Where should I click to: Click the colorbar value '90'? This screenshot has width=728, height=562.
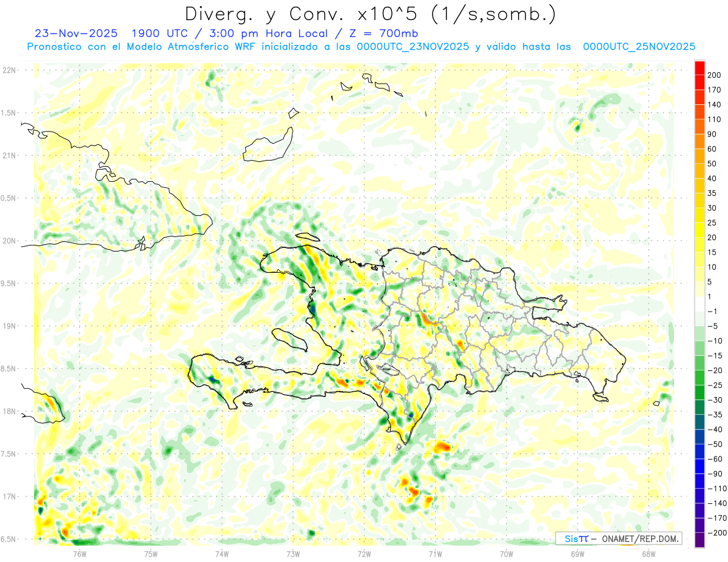[x=712, y=134]
